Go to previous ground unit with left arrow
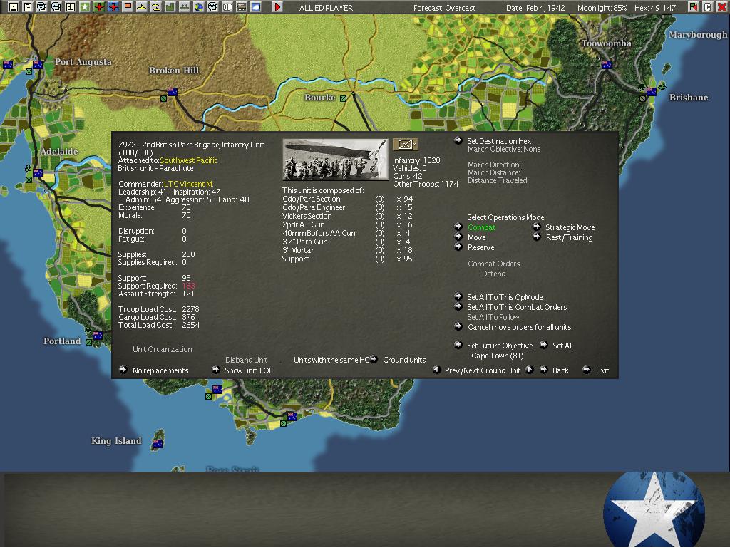Screen dimensions: 730x560 tap(437, 370)
